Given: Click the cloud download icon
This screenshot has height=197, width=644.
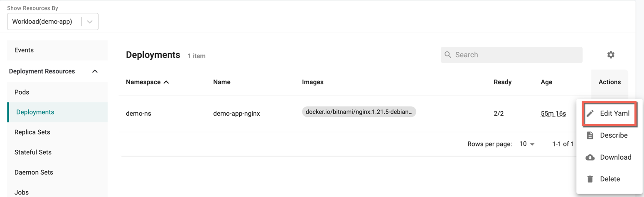Looking at the screenshot, I should [590, 157].
